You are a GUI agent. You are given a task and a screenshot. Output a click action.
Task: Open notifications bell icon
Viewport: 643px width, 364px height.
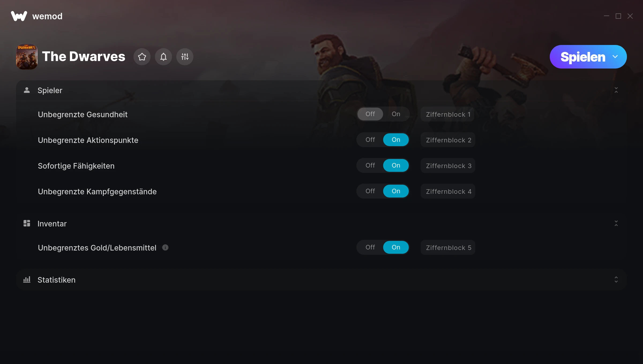pos(163,57)
